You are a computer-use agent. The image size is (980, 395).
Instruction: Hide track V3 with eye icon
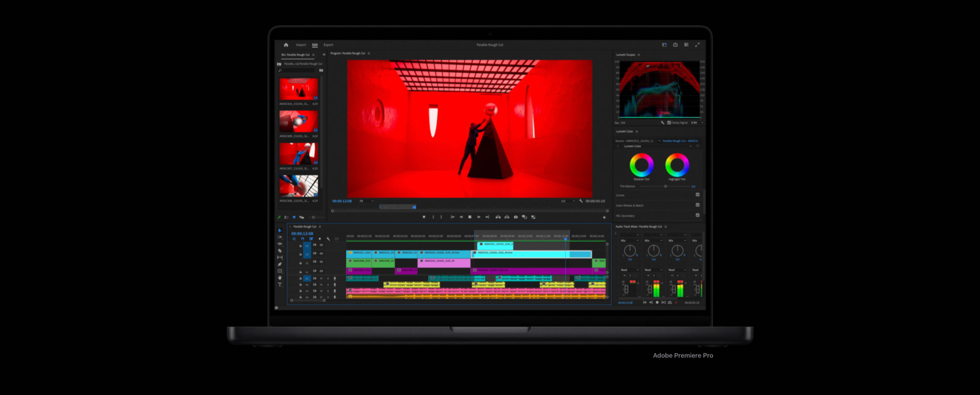(x=321, y=253)
